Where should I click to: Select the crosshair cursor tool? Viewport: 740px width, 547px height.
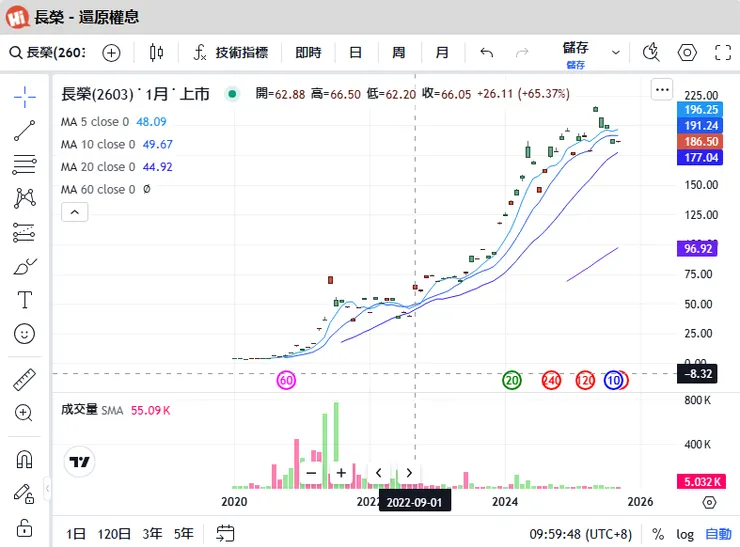tap(25, 97)
